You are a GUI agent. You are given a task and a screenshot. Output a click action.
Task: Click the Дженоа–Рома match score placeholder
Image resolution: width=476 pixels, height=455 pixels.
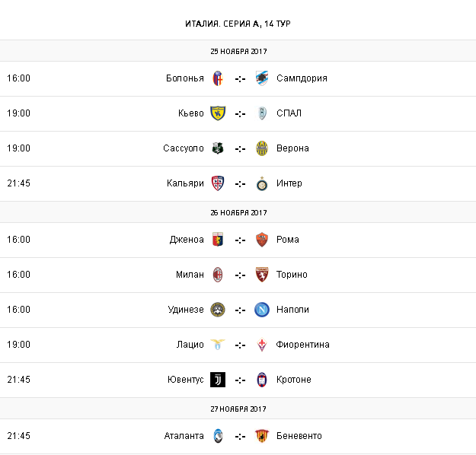point(240,240)
